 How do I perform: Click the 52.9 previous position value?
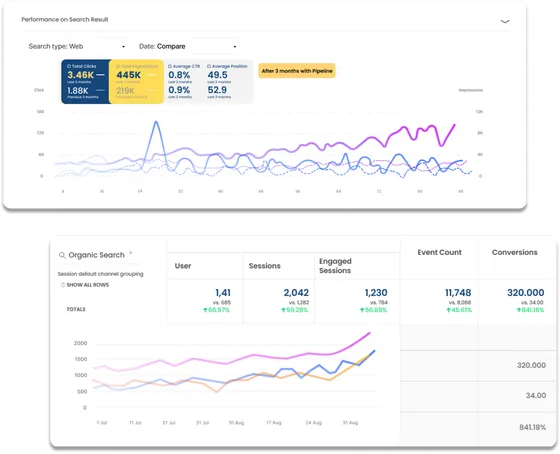(217, 90)
